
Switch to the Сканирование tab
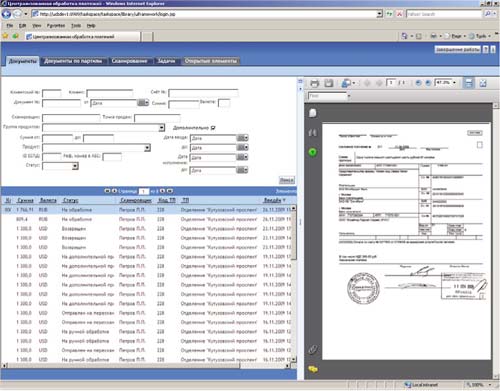pyautogui.click(x=129, y=61)
